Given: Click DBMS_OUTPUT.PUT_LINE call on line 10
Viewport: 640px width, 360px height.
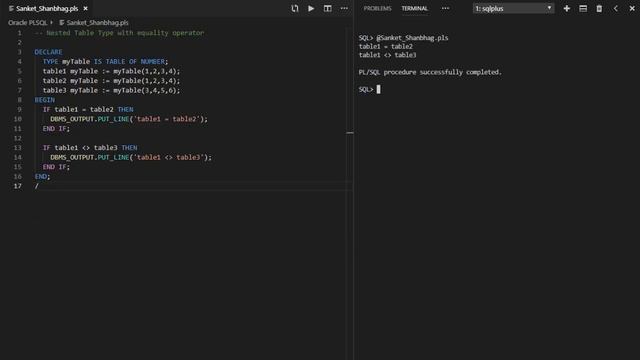Looking at the screenshot, I should 129,119.
